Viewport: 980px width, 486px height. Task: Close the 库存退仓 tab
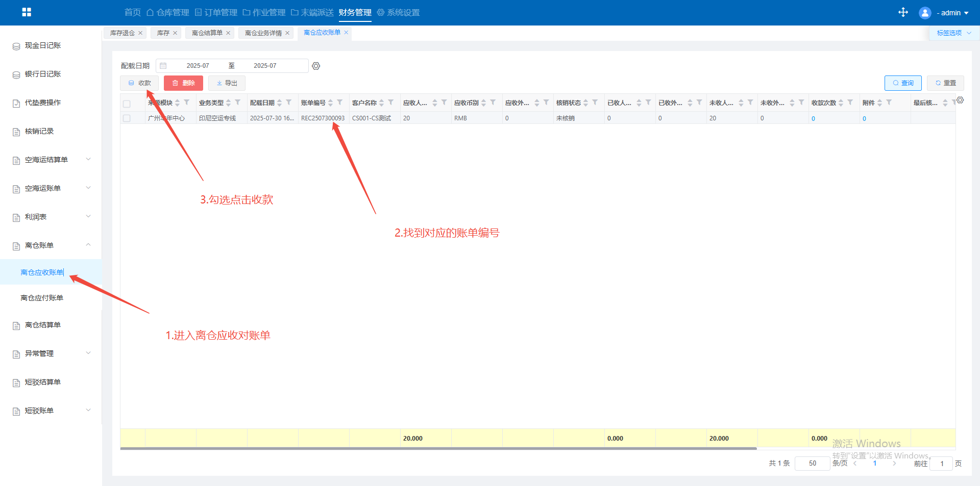140,33
